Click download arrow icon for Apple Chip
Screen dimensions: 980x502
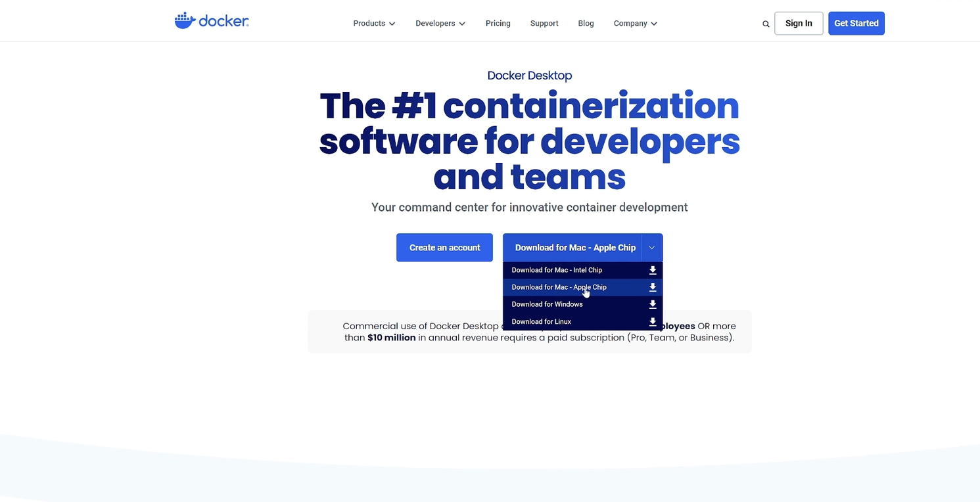[x=653, y=287]
